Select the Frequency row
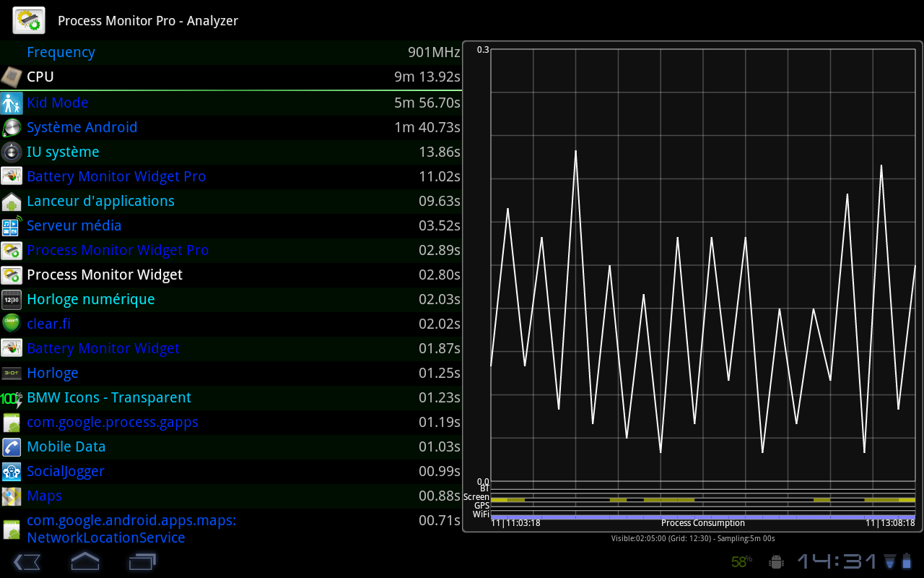 231,52
